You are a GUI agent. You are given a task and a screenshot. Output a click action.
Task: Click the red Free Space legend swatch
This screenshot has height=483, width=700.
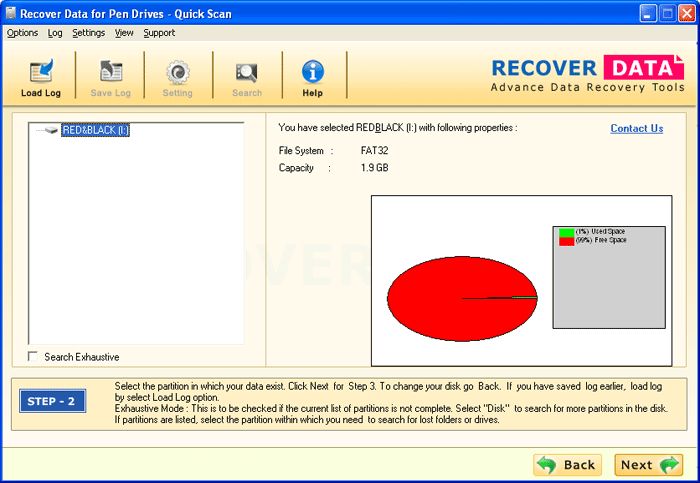(566, 241)
